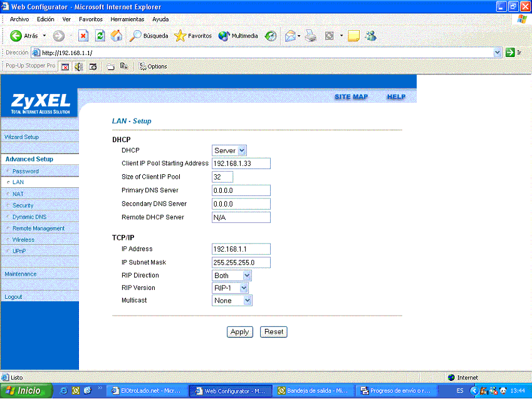Open the HELP link
Viewport: 532px width, 399px height.
pos(396,96)
